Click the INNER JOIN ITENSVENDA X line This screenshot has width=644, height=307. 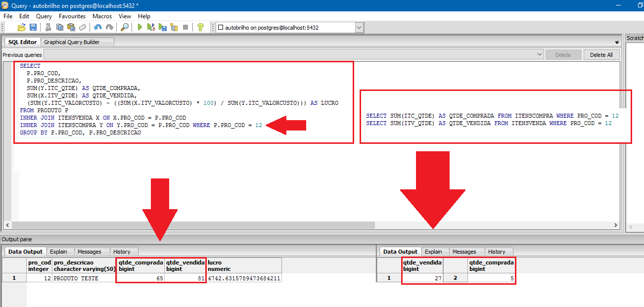tap(103, 118)
